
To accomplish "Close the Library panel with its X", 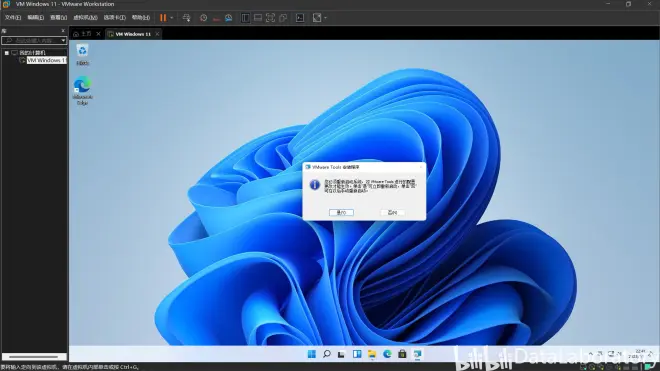I will point(63,31).
